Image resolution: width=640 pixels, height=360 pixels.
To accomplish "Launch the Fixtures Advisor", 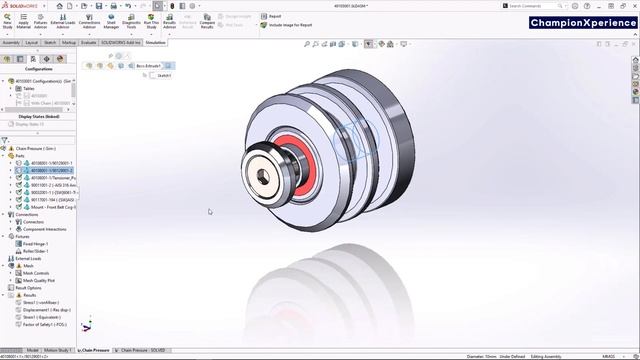I will click(40, 21).
